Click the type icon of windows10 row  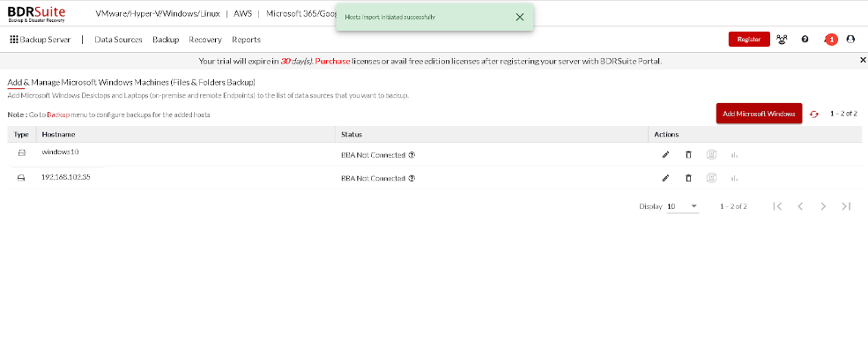pos(21,153)
